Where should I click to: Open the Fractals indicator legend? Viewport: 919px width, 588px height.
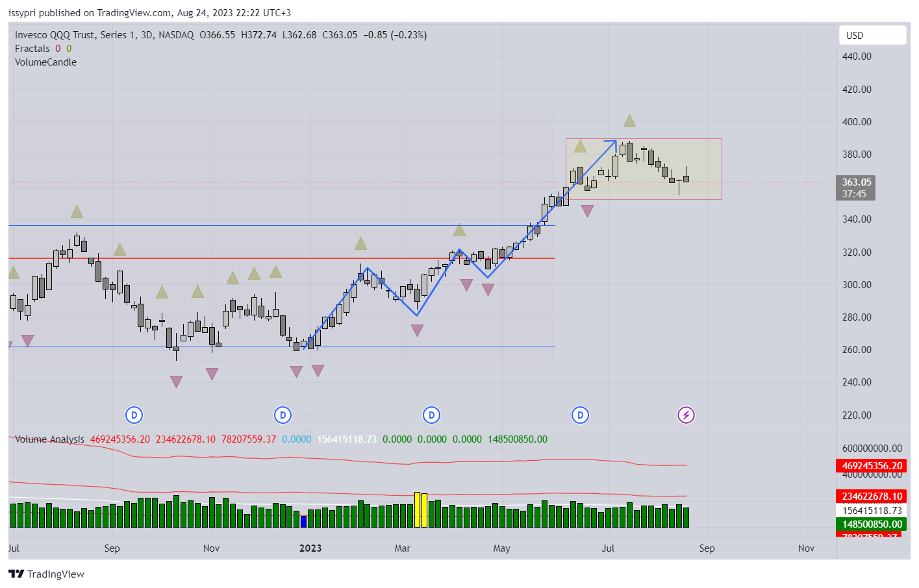tap(32, 49)
